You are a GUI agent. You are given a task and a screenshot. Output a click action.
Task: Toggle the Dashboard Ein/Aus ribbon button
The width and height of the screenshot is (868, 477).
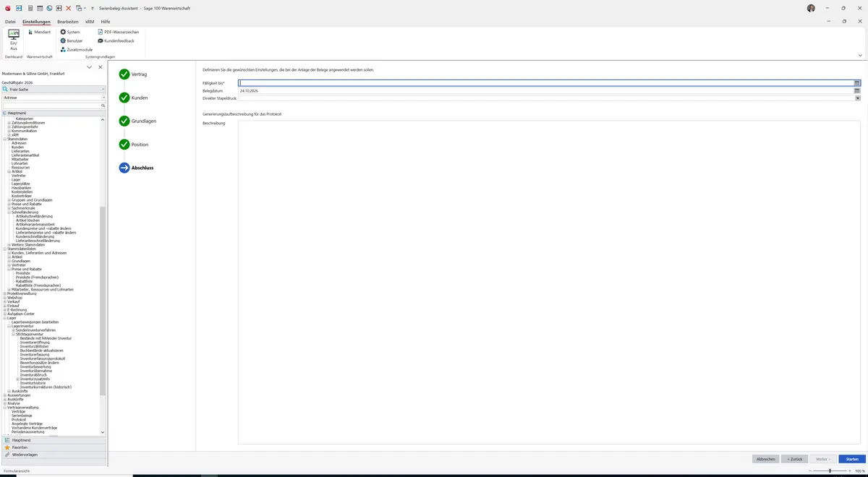pyautogui.click(x=13, y=39)
